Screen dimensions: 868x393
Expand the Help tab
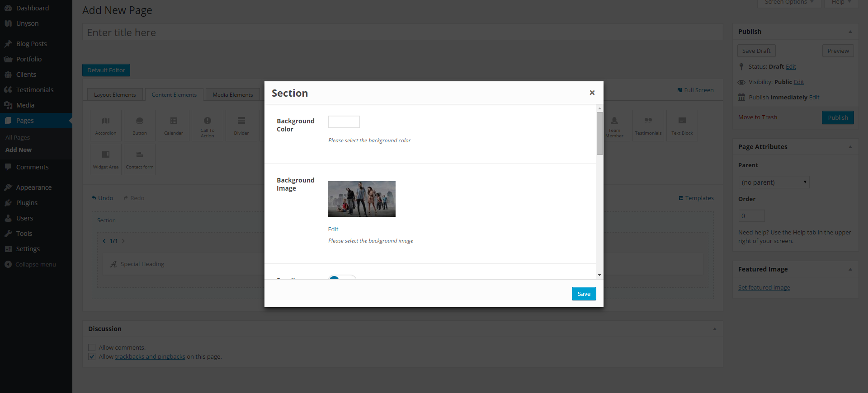(841, 3)
